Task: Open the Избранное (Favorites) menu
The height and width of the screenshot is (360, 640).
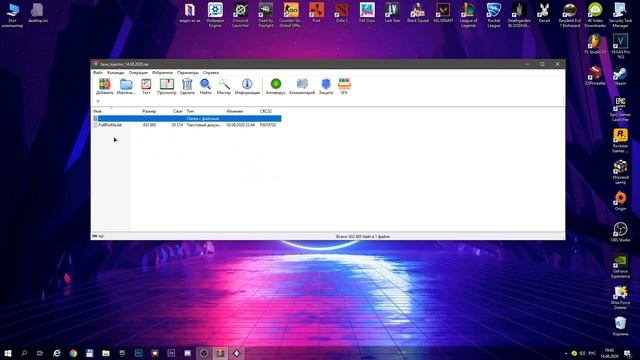Action: (162, 73)
